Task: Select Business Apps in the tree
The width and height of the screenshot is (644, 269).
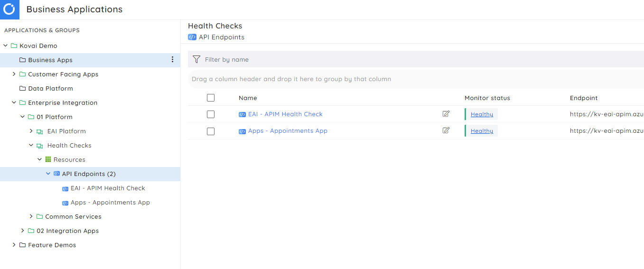Action: (x=50, y=60)
